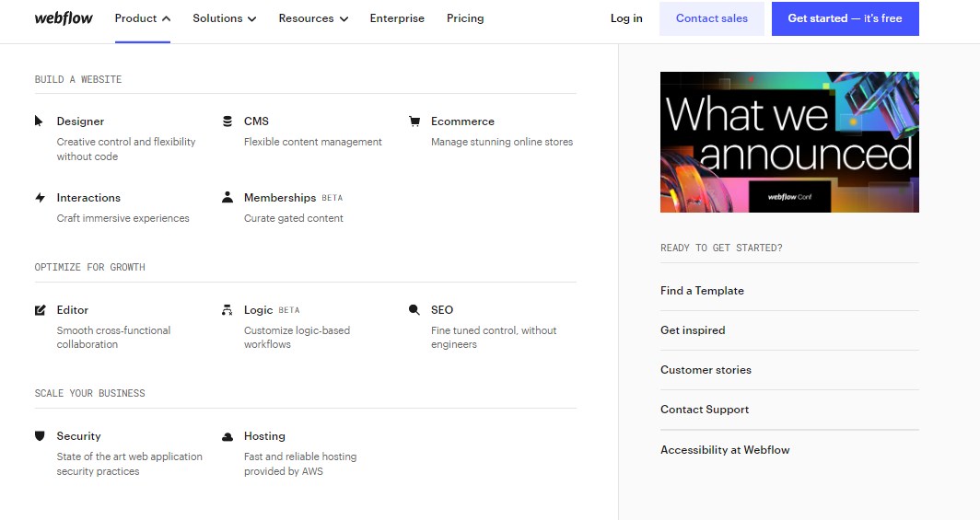
Task: Open the Security product link
Action: coord(79,435)
